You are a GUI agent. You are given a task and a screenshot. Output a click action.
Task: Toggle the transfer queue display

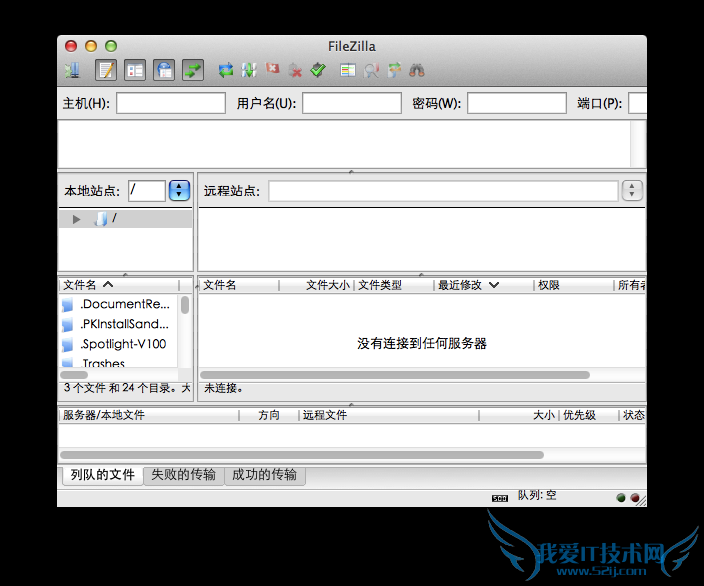pos(193,70)
